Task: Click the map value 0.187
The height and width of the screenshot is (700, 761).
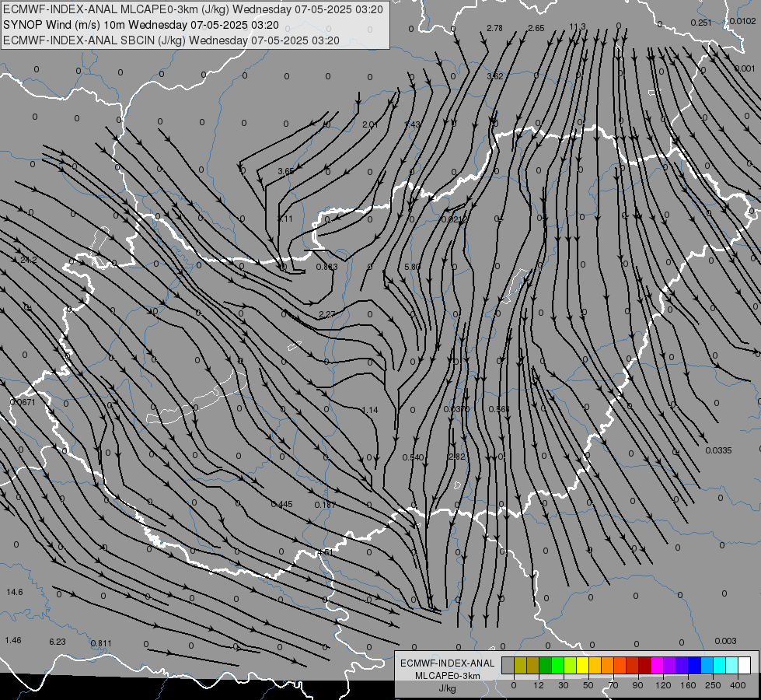Action: pyautogui.click(x=325, y=505)
